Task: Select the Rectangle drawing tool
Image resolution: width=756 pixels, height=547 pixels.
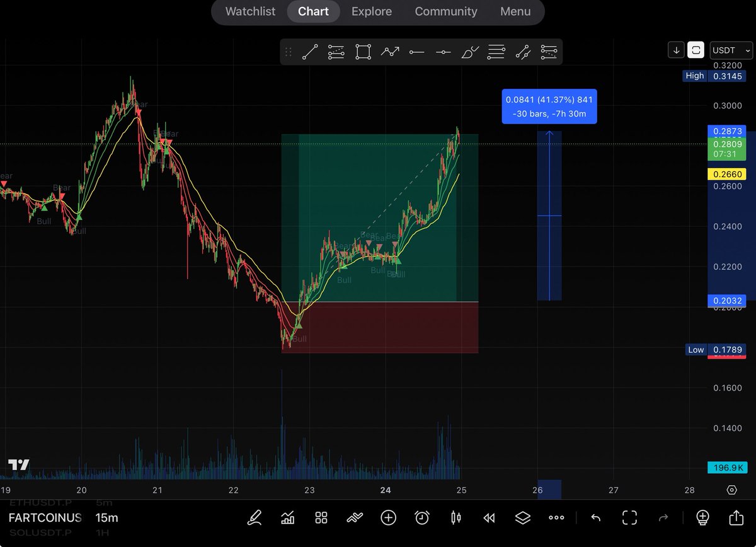Action: (362, 52)
